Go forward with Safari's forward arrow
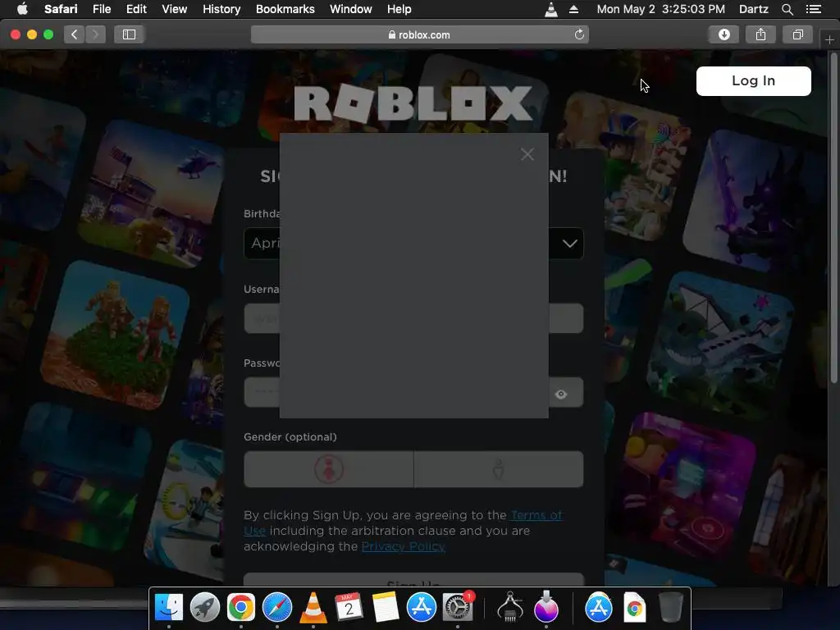Viewport: 840px width, 630px height. pyautogui.click(x=95, y=34)
